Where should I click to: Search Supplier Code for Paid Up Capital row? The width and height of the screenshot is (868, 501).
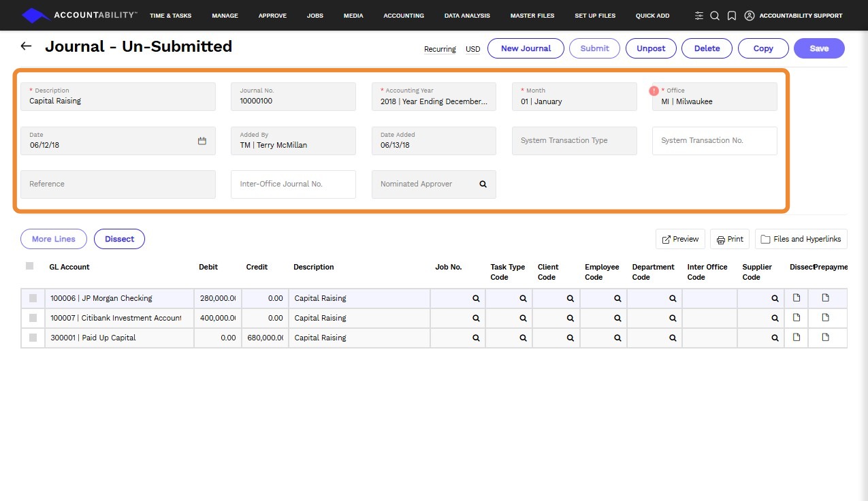[x=775, y=338]
